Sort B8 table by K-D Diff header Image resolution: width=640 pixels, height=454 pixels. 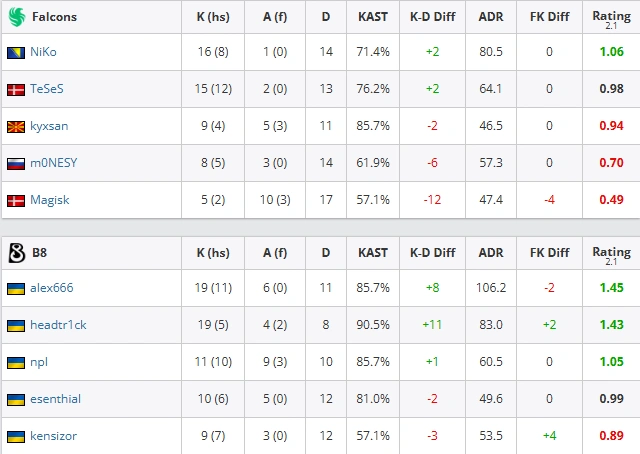click(433, 253)
